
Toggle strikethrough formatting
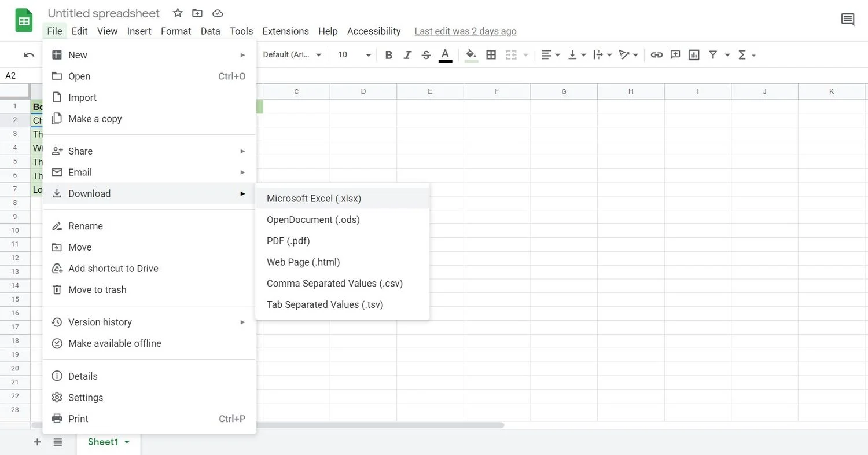click(426, 55)
